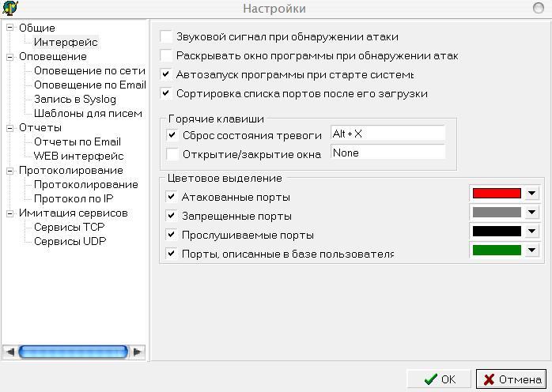Uncheck Прослушиваемые порты highlighting
This screenshot has width=552, height=392.
172,235
